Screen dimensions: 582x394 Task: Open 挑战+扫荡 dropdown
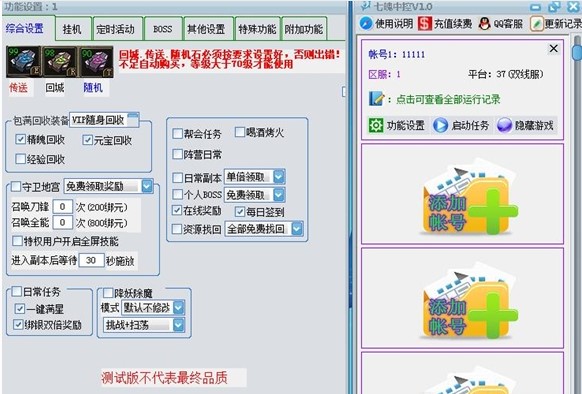[x=144, y=325]
